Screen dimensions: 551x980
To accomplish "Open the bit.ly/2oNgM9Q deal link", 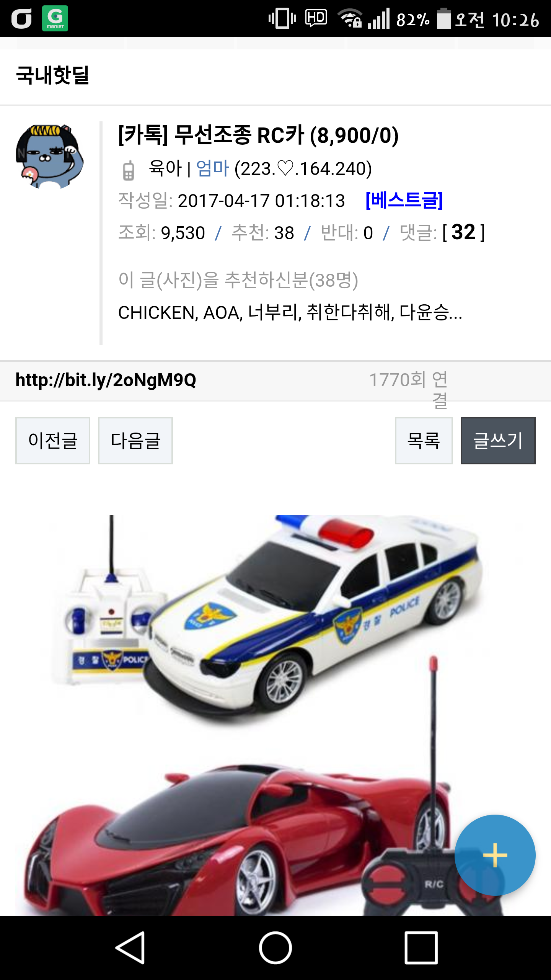I will [x=106, y=380].
